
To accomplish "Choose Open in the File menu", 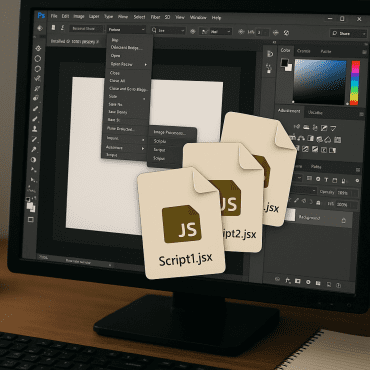I will (116, 56).
